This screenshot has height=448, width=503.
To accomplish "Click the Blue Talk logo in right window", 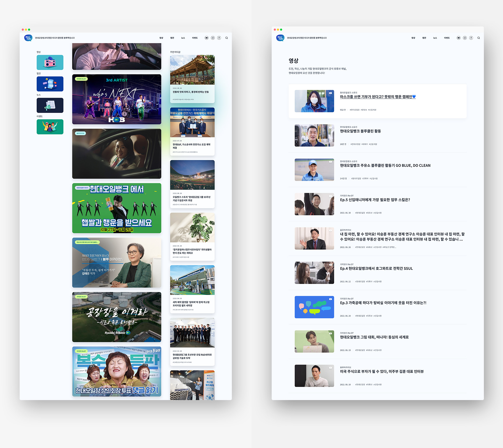I will (280, 38).
